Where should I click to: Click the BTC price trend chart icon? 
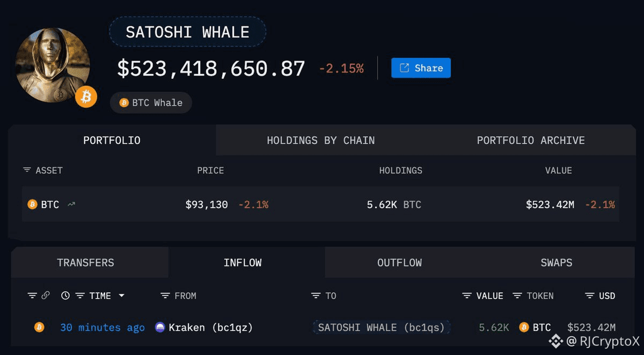click(71, 204)
